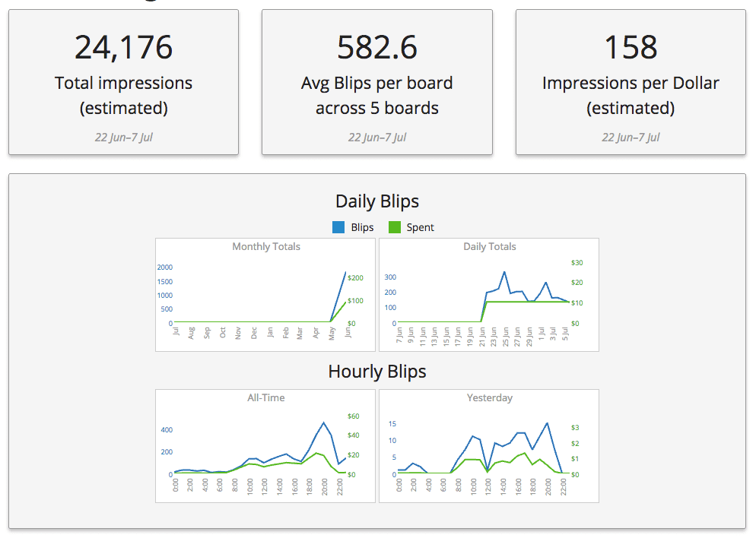
Task: Select the 24,176 impressions figure
Action: point(122,47)
